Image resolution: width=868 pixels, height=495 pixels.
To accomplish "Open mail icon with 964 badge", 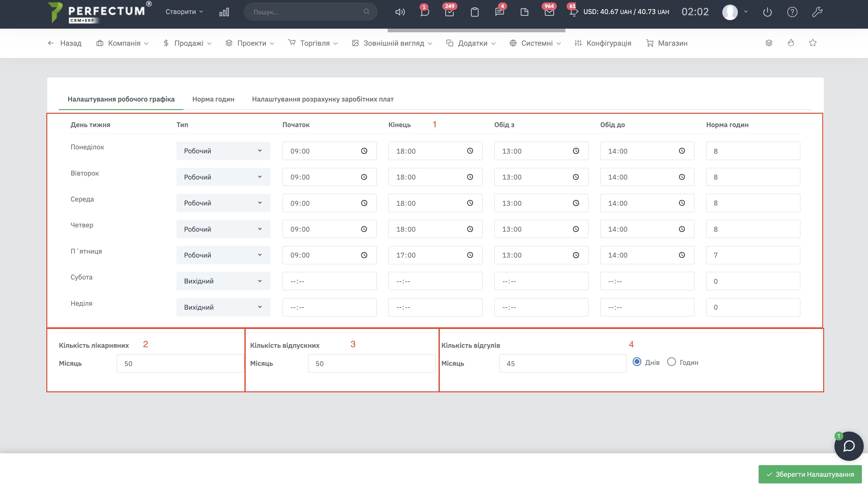I will (x=549, y=12).
